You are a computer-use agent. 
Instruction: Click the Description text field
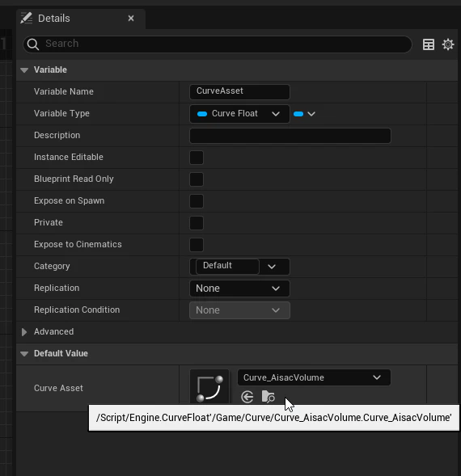tap(290, 136)
